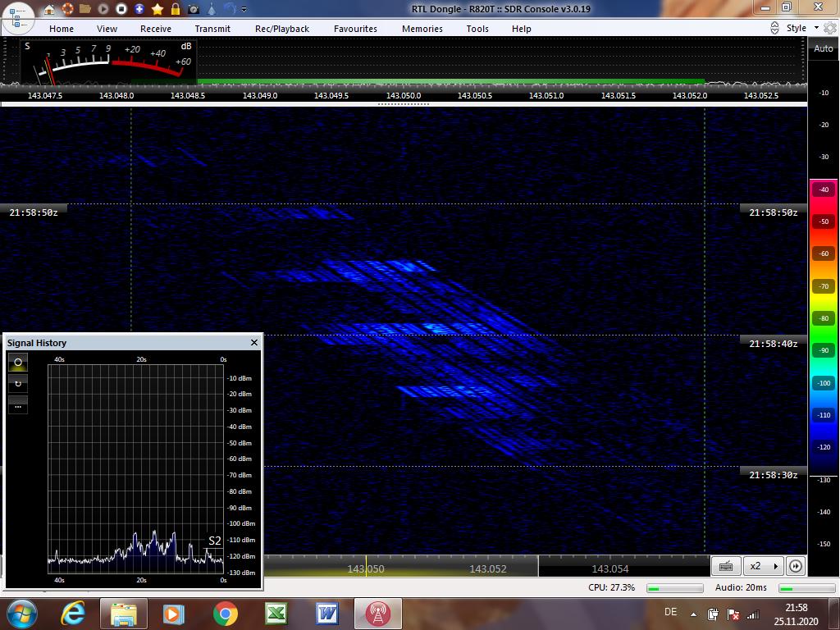840x630 pixels.
Task: Click the S-meter signal gauge
Action: point(109,62)
